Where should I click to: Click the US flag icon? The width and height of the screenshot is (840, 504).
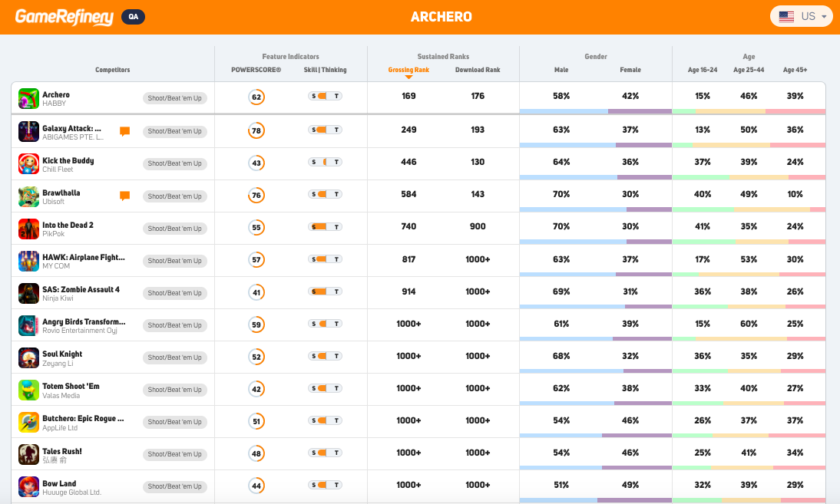pyautogui.click(x=786, y=17)
